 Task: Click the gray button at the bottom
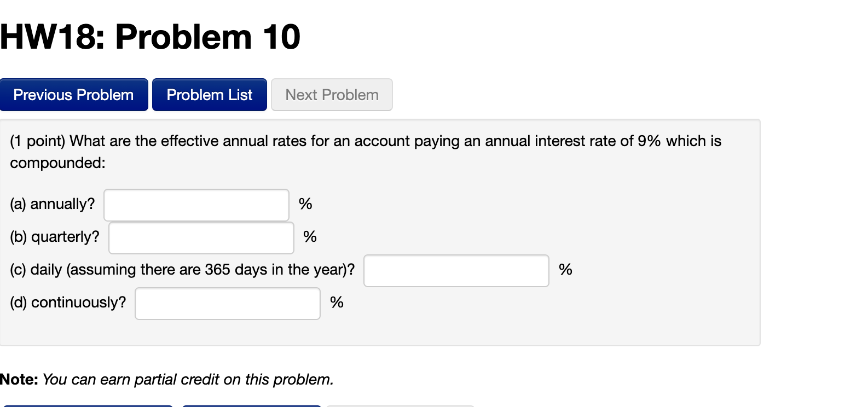401,406
